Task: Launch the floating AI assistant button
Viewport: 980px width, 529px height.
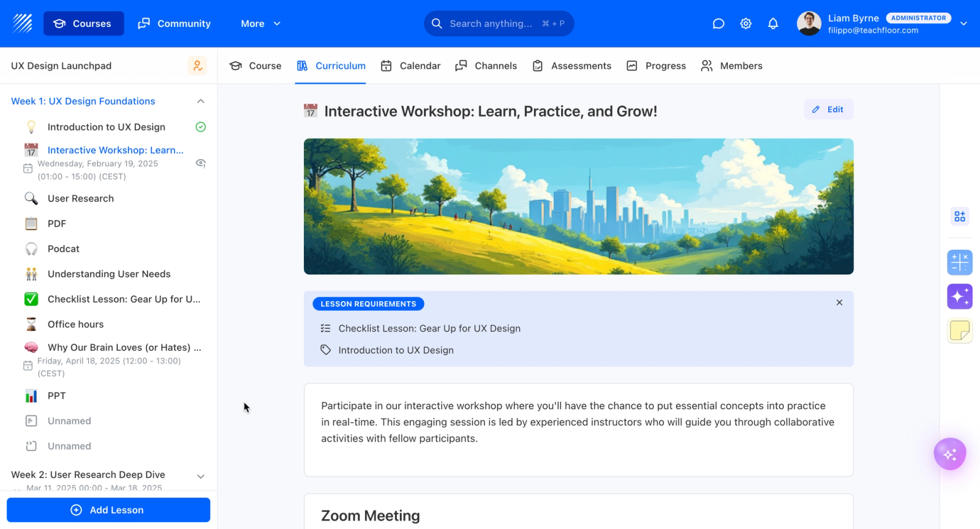Action: pyautogui.click(x=950, y=454)
